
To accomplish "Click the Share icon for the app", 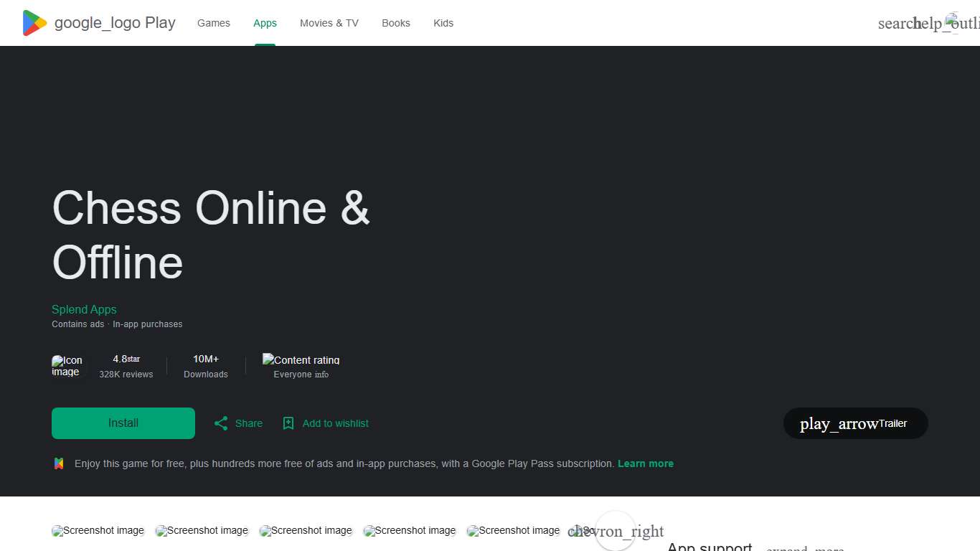I will coord(222,423).
